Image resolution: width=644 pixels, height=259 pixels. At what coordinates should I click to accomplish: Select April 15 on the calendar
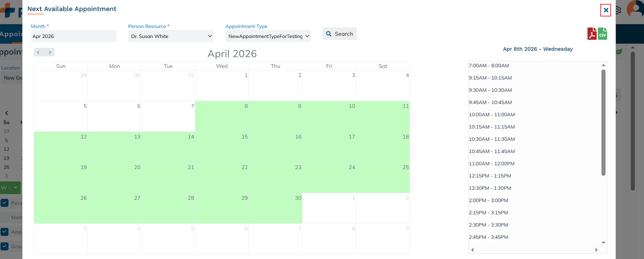click(x=222, y=146)
